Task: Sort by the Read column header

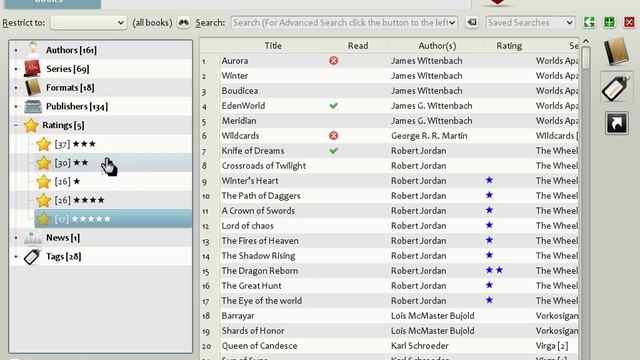Action: [358, 46]
